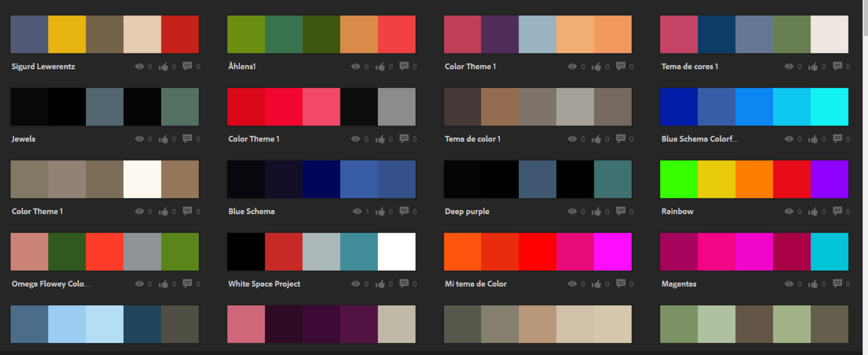The image size is (868, 355).
Task: Choose the white swatch in White Space Project
Action: (396, 252)
